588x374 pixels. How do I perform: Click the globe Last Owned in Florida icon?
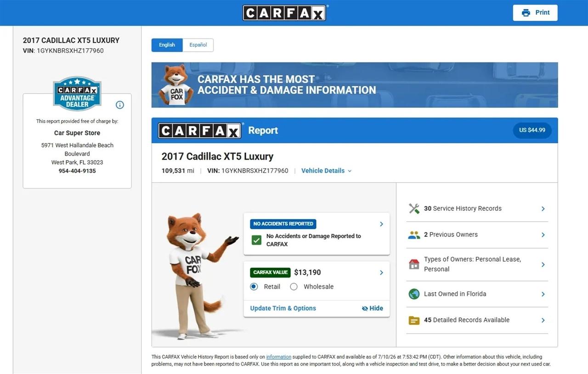point(414,294)
